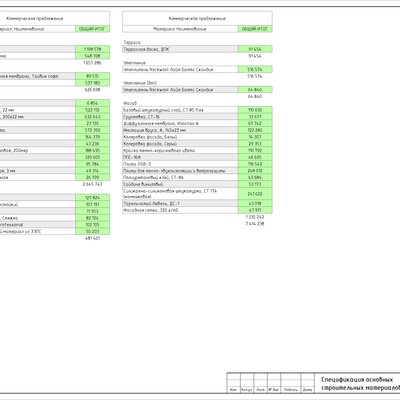Select the "Фасадная сетка, 320 г/м2" row
Image resolution: width=400 pixels, height=400 pixels.
pos(197,210)
